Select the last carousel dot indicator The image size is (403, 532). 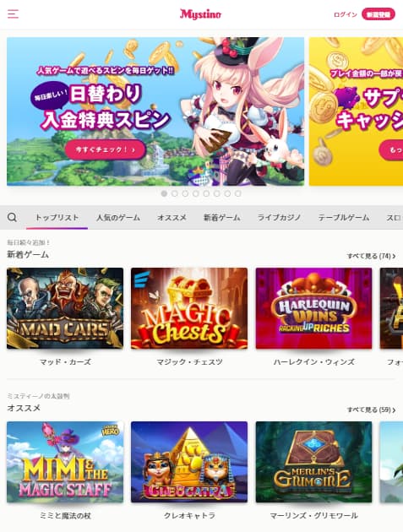point(238,193)
